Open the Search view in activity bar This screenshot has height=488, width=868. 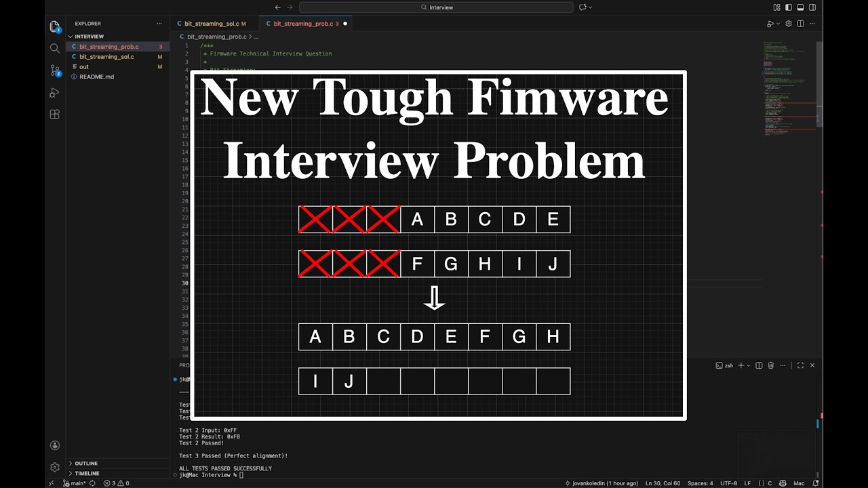coord(55,48)
